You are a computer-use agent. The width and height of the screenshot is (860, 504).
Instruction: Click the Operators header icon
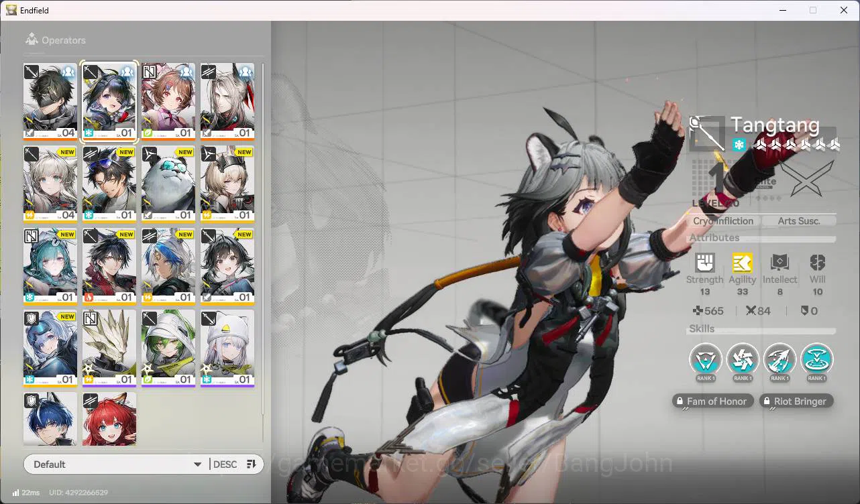32,40
